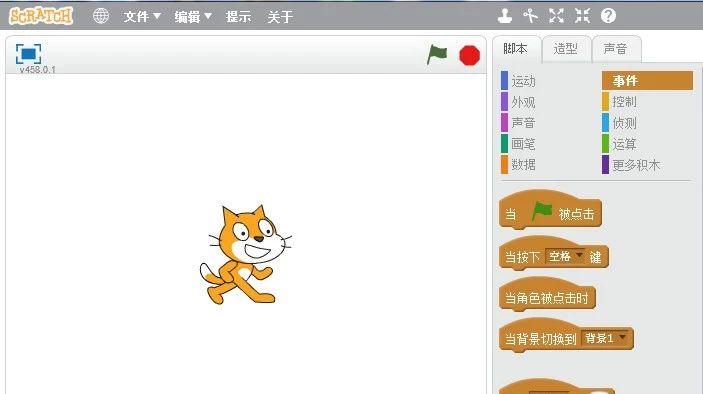Click the Scratch logo
703x394 pixels.
pos(41,16)
